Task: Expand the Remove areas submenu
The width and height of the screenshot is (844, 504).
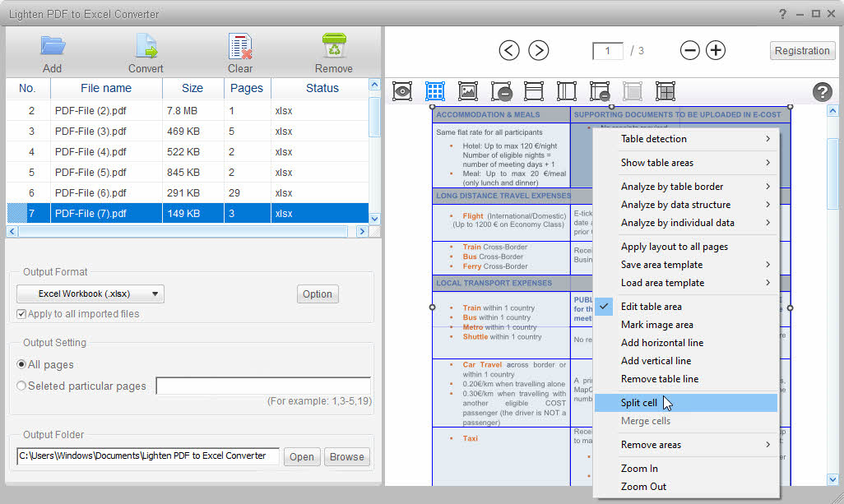Action: tap(695, 445)
